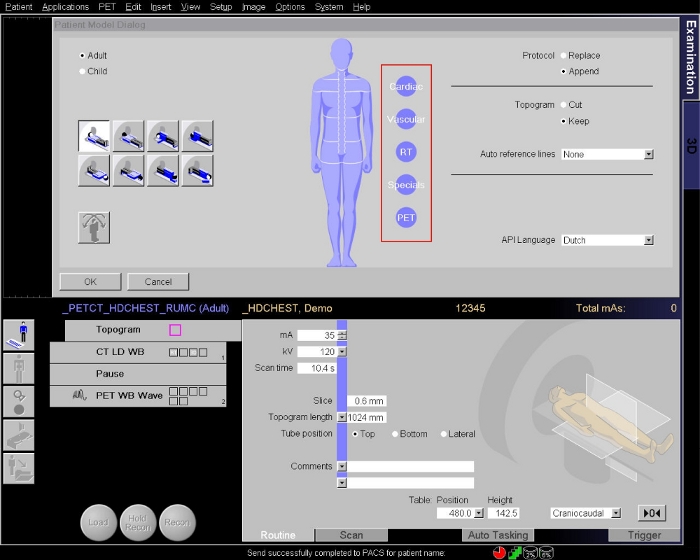Open the patient registration sidebar icon
Viewport: 700px width, 560px height.
point(20,333)
